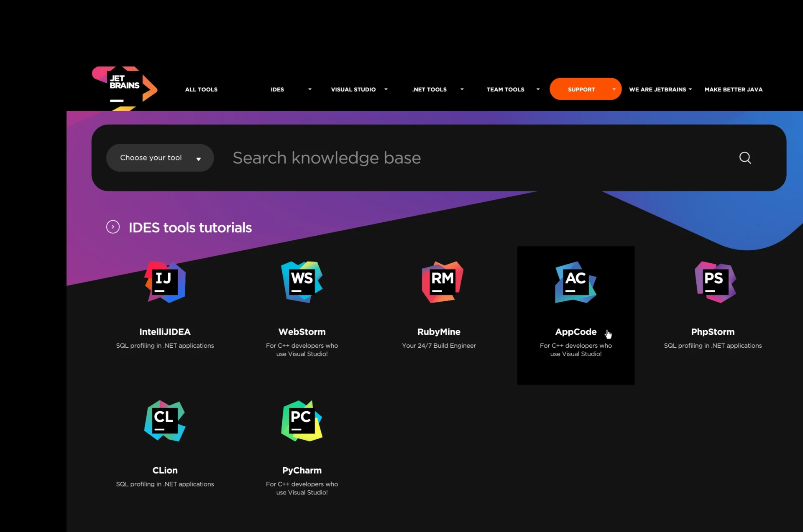The image size is (803, 532).
Task: Click the PyCharm title
Action: pos(302,471)
